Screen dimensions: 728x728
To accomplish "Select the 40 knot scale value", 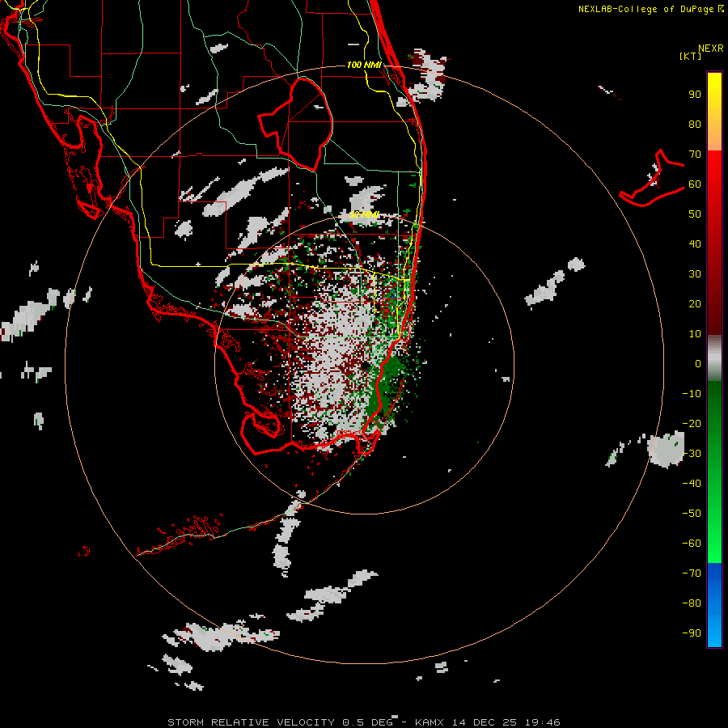I will pos(695,243).
